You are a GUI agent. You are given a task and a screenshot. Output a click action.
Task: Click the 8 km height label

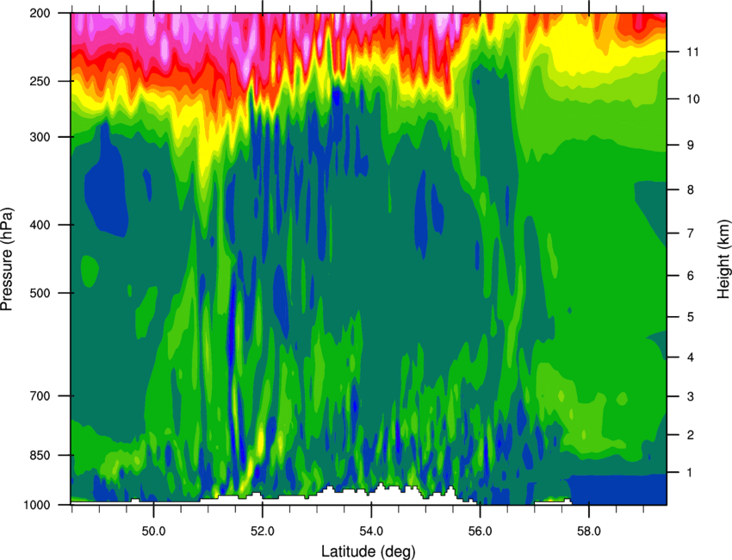[691, 190]
